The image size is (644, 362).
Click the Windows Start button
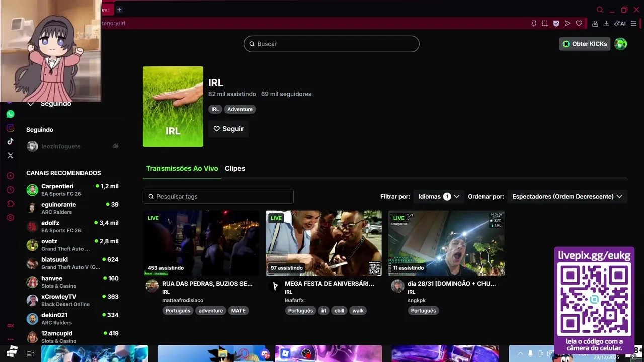click(12, 352)
